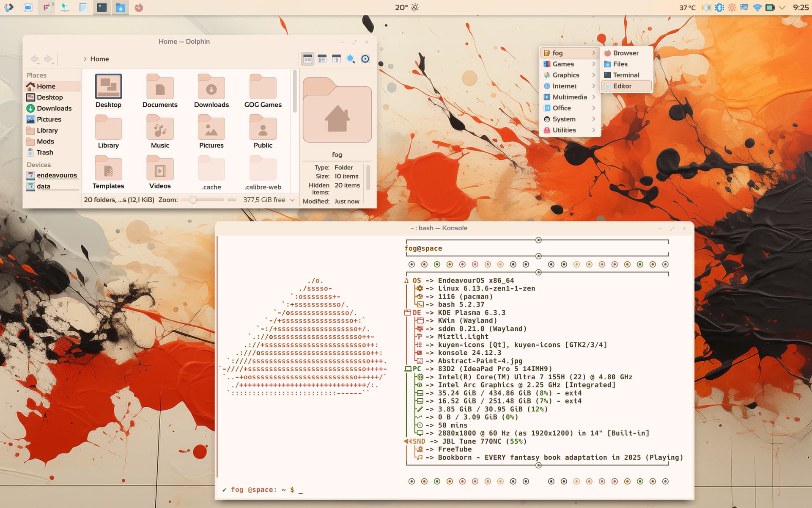Click Dolphin back navigation arrow

coord(35,59)
